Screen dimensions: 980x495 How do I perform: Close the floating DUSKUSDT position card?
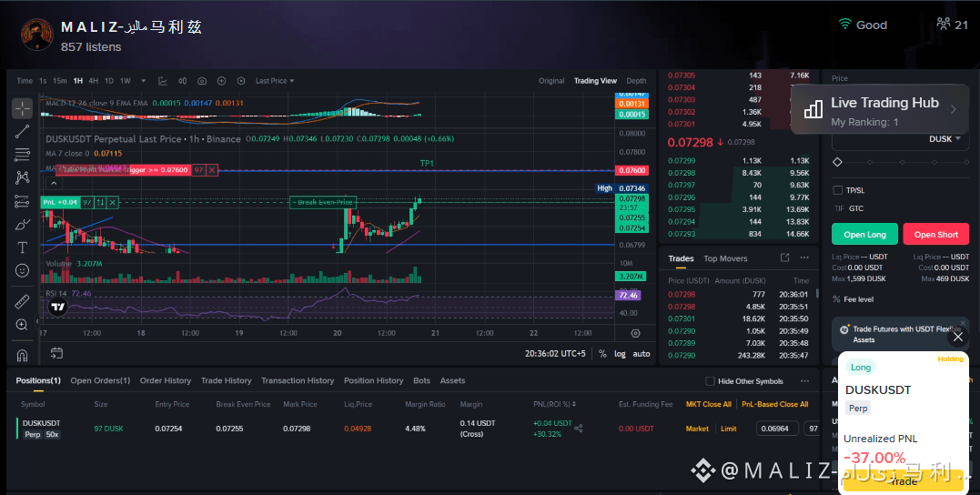pyautogui.click(x=957, y=337)
